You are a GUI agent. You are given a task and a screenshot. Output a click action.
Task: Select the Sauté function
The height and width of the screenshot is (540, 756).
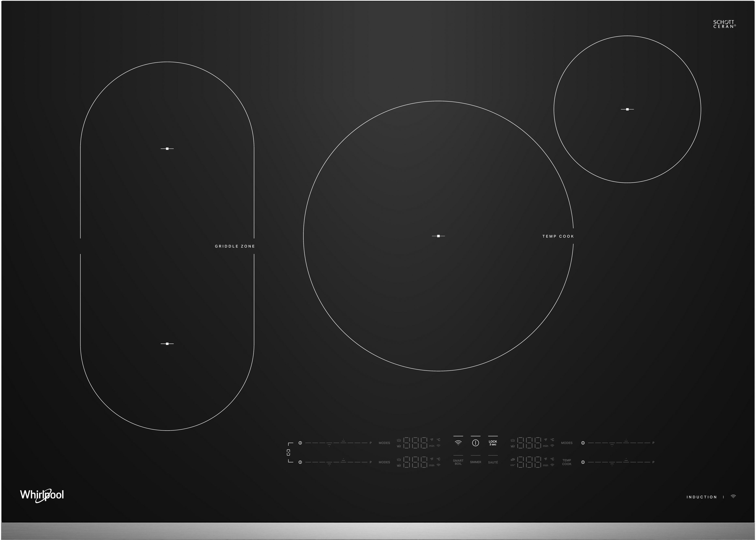click(493, 462)
